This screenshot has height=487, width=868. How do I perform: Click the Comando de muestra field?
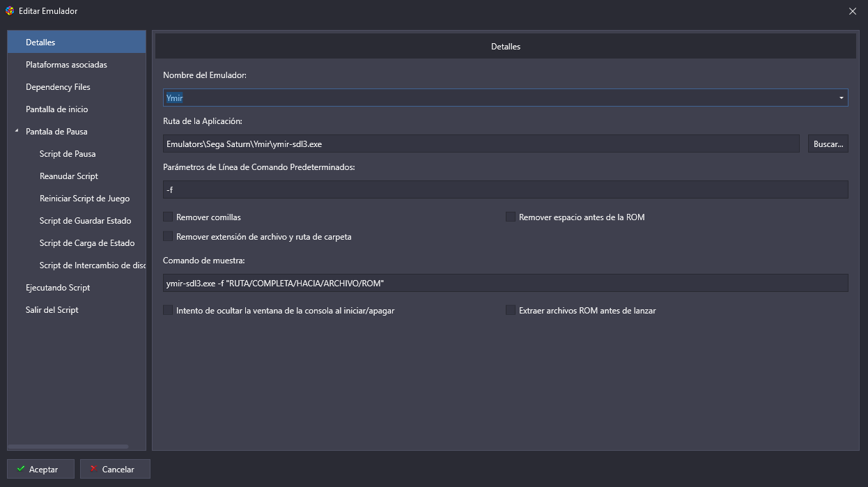tap(506, 283)
